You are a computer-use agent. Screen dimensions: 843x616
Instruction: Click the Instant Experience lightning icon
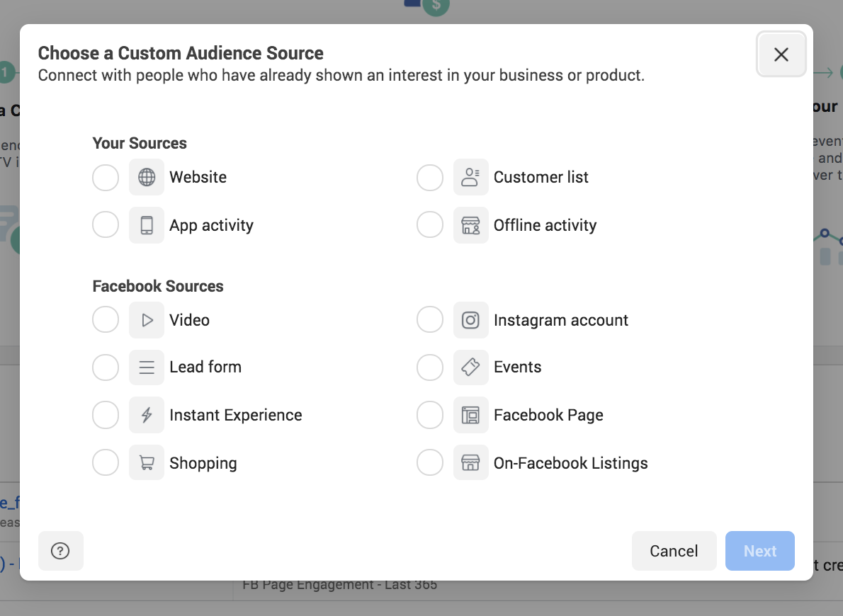click(x=147, y=415)
